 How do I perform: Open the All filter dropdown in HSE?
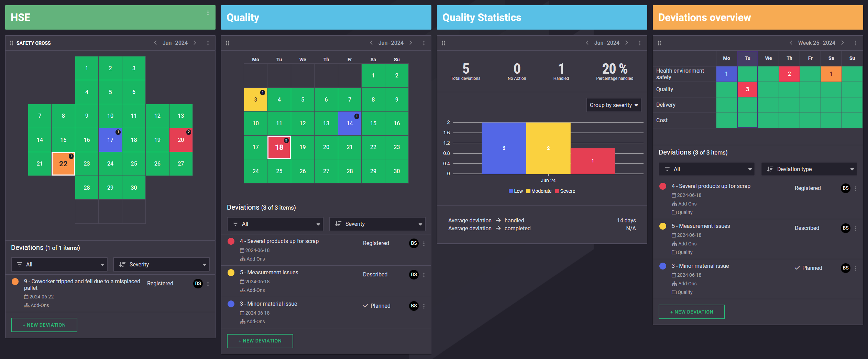coord(59,264)
